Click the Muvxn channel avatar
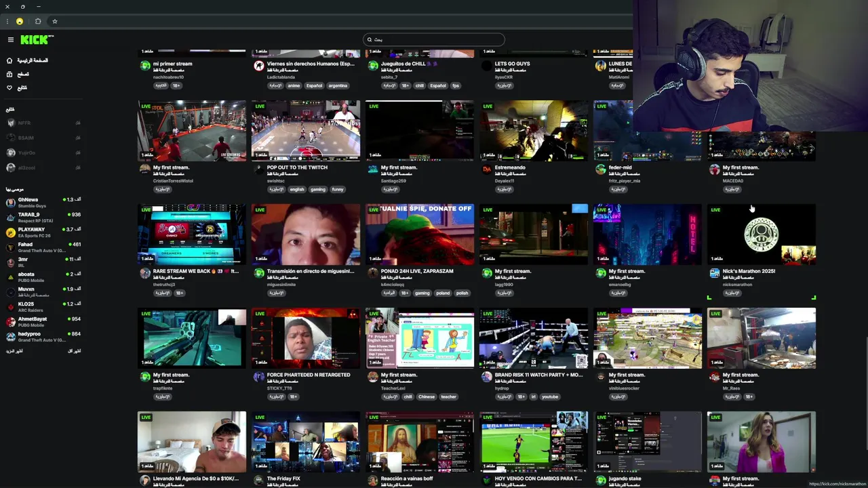The height and width of the screenshot is (488, 868). click(10, 292)
